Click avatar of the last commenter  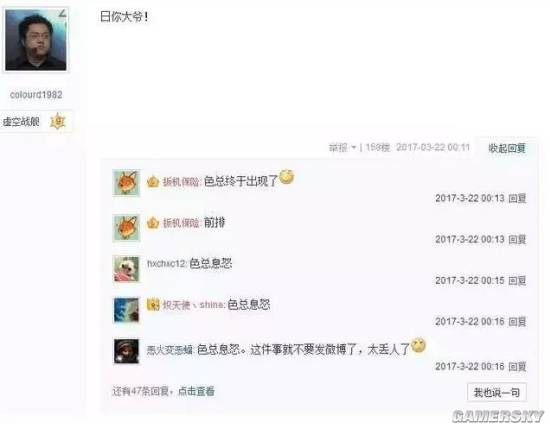tap(126, 351)
